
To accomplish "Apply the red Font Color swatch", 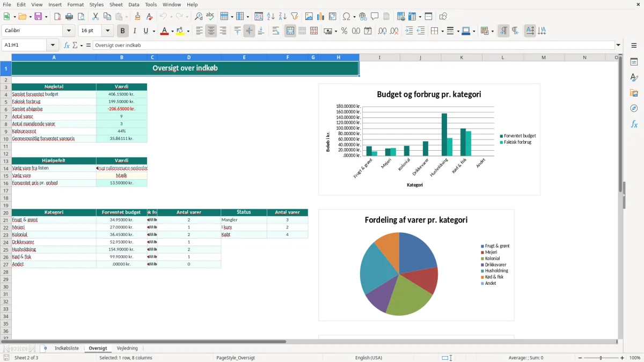I will click(x=164, y=31).
